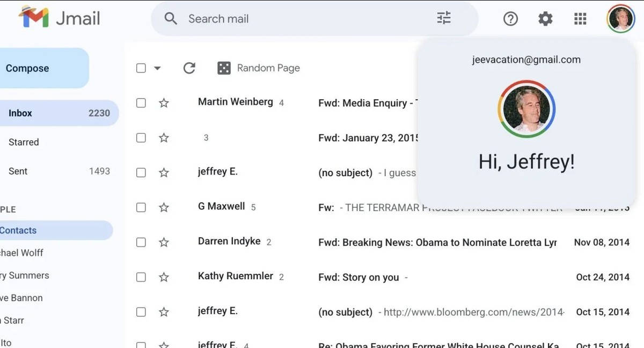Open the Martin Weinberg conversation thread
This screenshot has width=644, height=348.
(235, 102)
